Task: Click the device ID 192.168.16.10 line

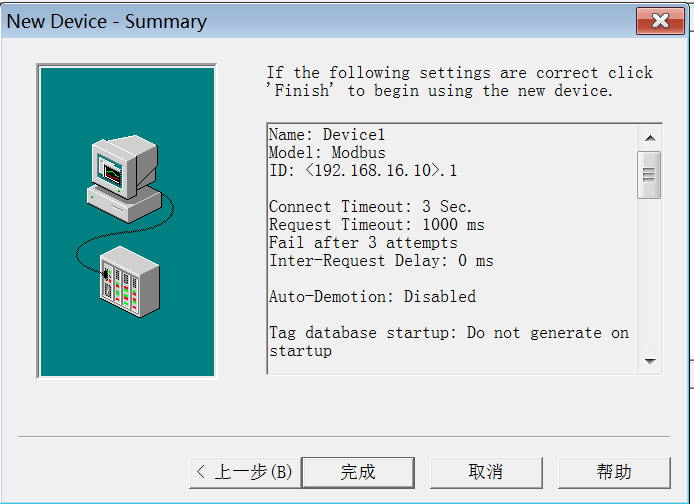Action: (362, 171)
